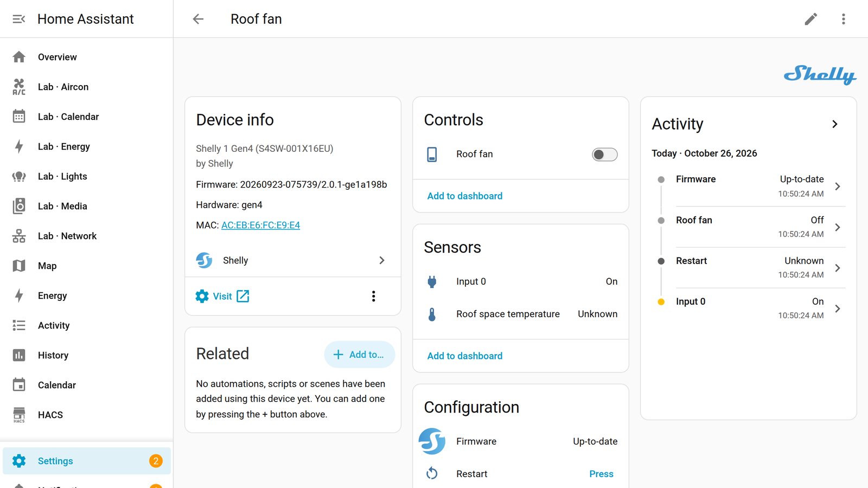Image resolution: width=868 pixels, height=488 pixels.
Task: Click the Add to… button in Related
Action: (359, 355)
